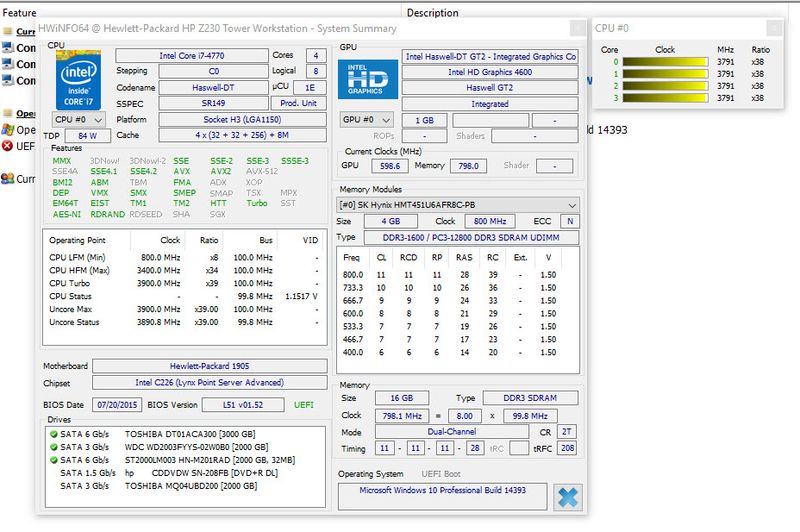Click the CPU LFM (Min) row
The height and width of the screenshot is (532, 800).
184,258
